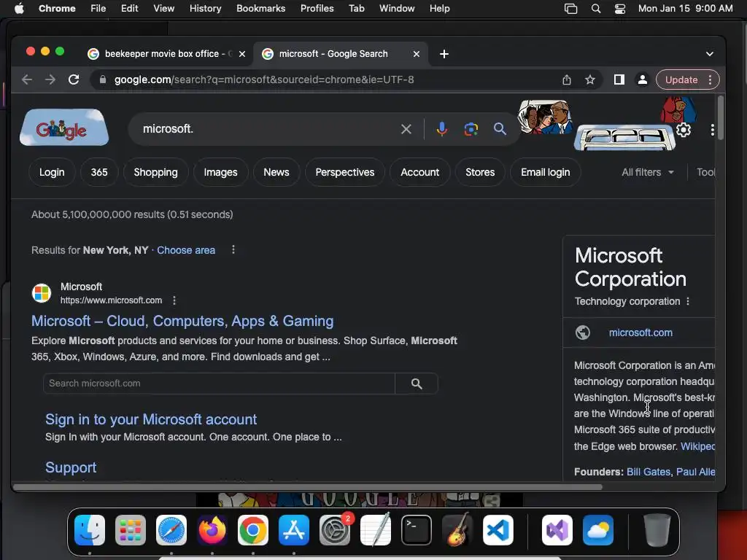Click the Google search box containing microsoft.

click(267, 129)
